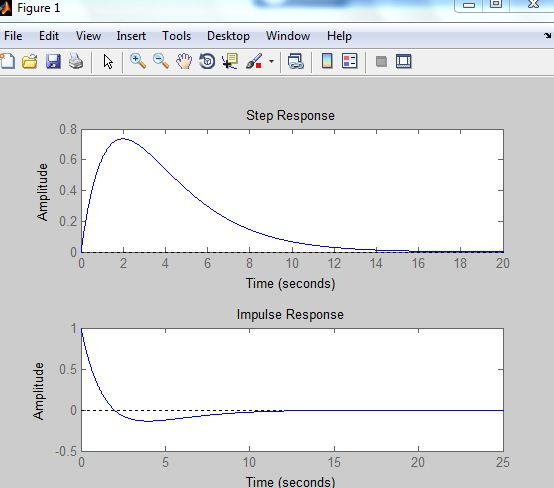Click Amplitude label of Impulse Response plot
554x488 pixels.
39,391
